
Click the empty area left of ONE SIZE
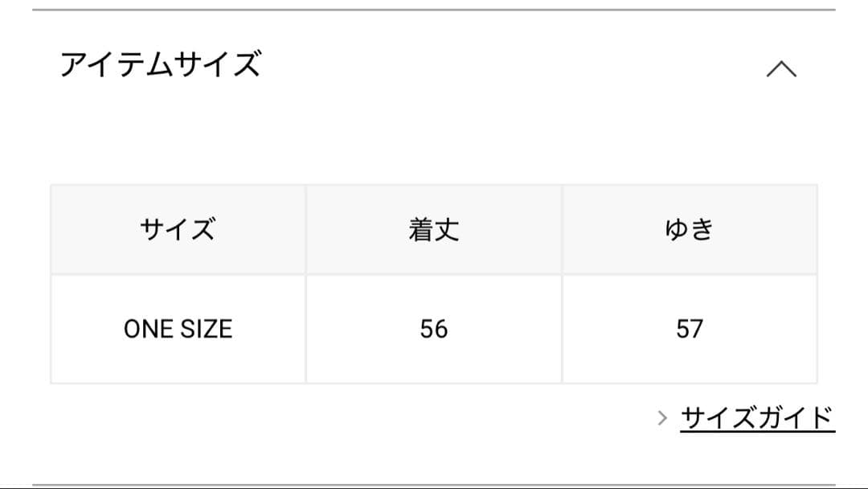pyautogui.click(x=88, y=327)
